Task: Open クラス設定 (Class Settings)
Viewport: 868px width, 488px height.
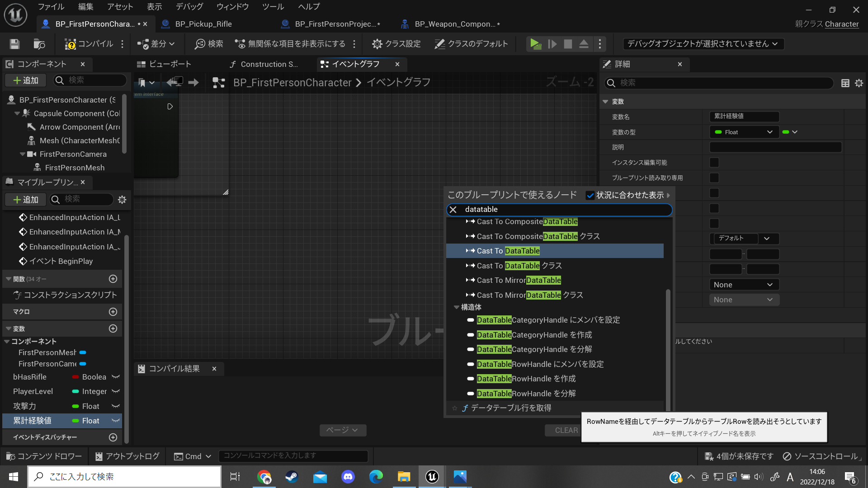Action: pyautogui.click(x=396, y=44)
